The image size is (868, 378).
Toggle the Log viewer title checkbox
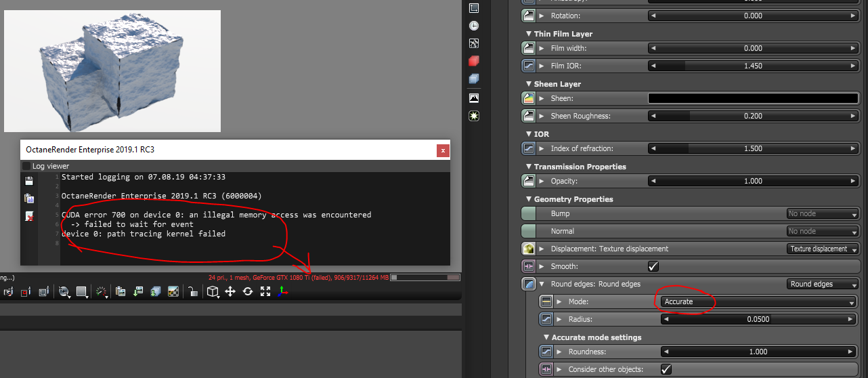[x=26, y=166]
